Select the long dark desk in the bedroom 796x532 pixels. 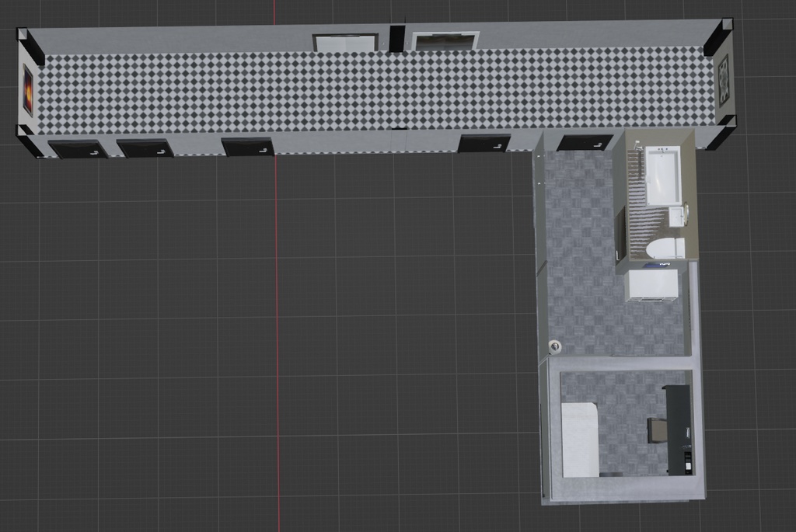click(678, 430)
